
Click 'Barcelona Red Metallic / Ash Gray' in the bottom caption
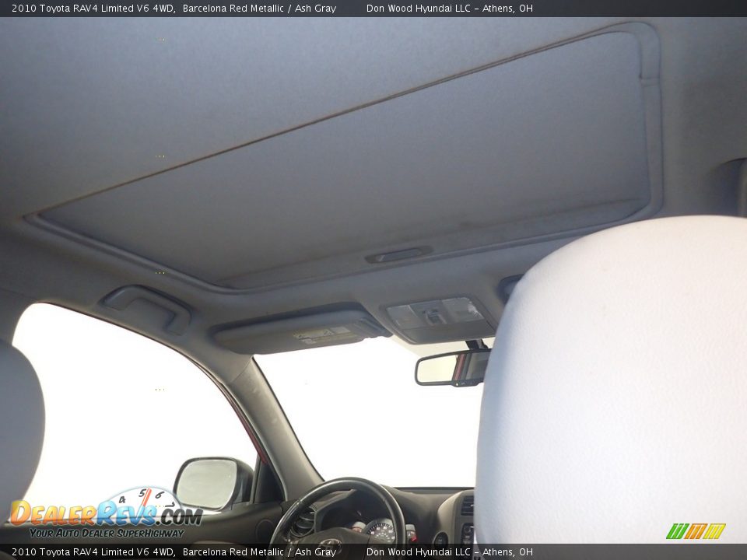[259, 552]
